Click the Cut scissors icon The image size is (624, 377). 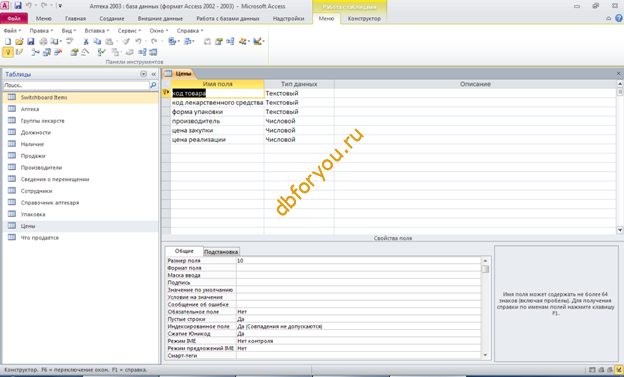point(86,41)
